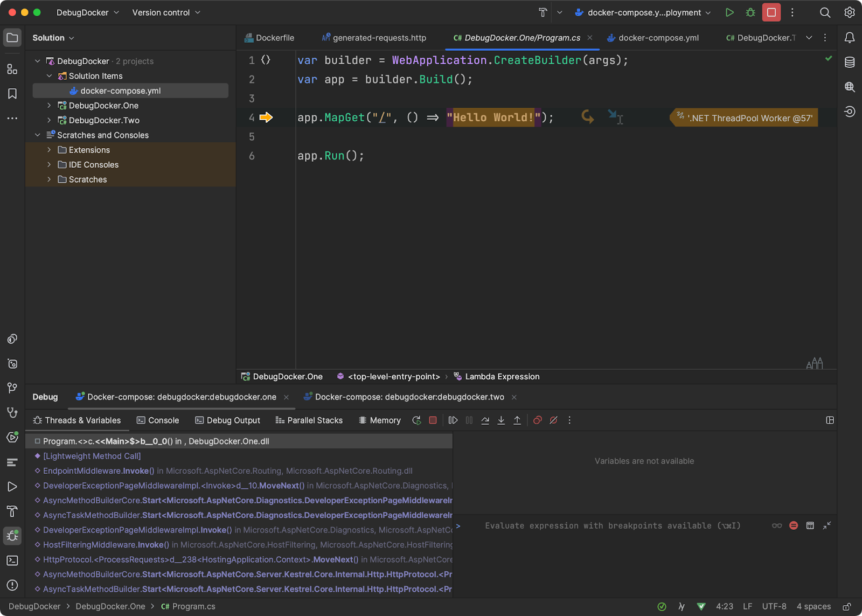Viewport: 862px width, 616px height.
Task: Show the hidden editor tabs dropdown
Action: (809, 38)
